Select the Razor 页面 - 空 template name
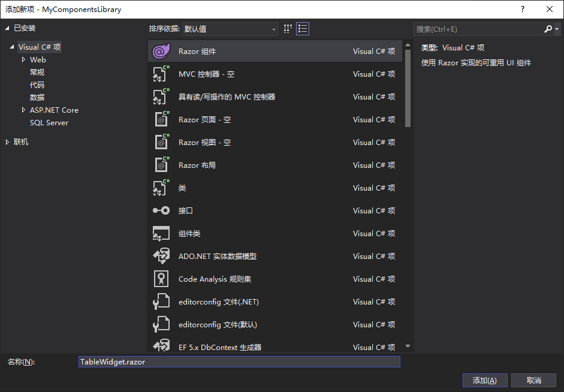This screenshot has height=392, width=564. pyautogui.click(x=204, y=120)
